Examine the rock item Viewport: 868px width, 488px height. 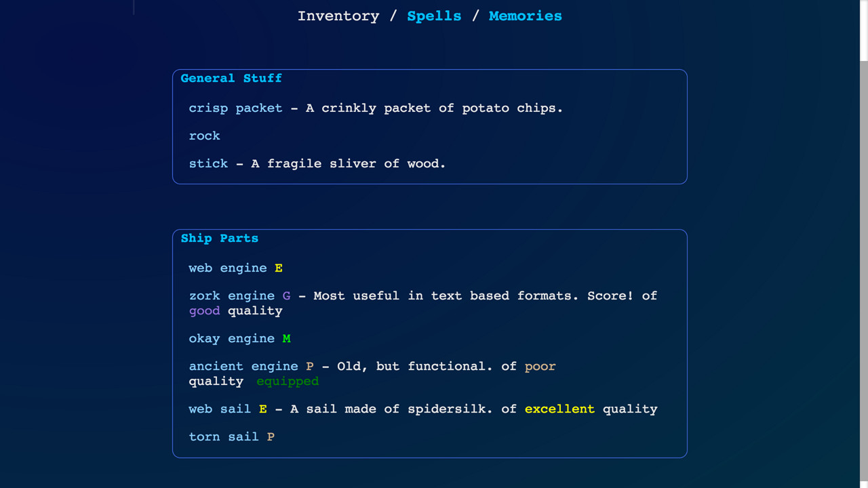click(204, 136)
